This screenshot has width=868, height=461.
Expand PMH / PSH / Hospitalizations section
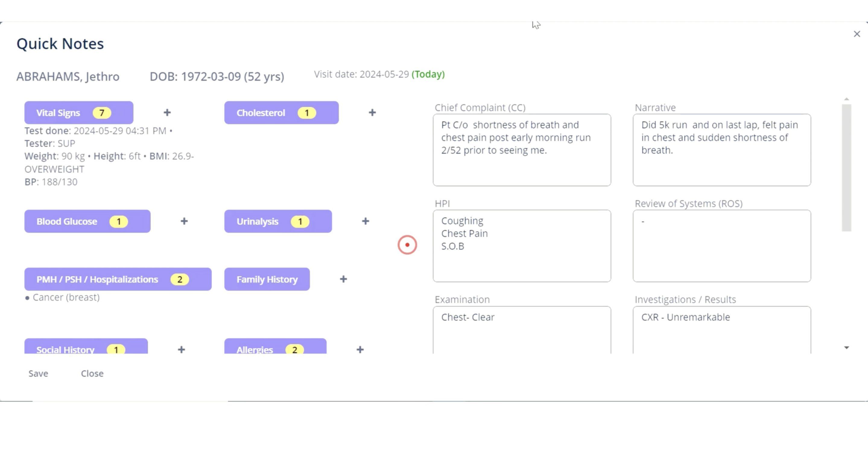118,279
